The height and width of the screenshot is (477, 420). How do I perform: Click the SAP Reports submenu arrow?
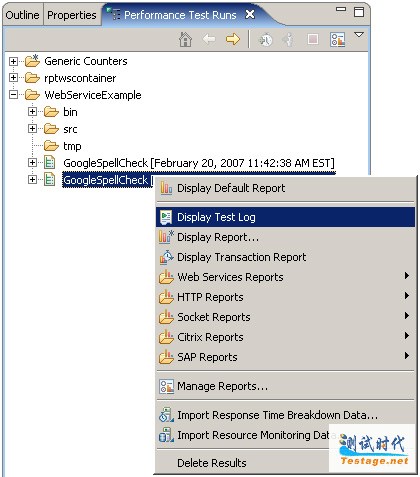pos(407,356)
